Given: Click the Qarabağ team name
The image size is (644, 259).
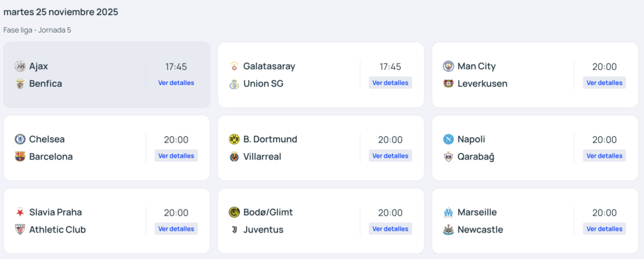Looking at the screenshot, I should pyautogui.click(x=476, y=157).
